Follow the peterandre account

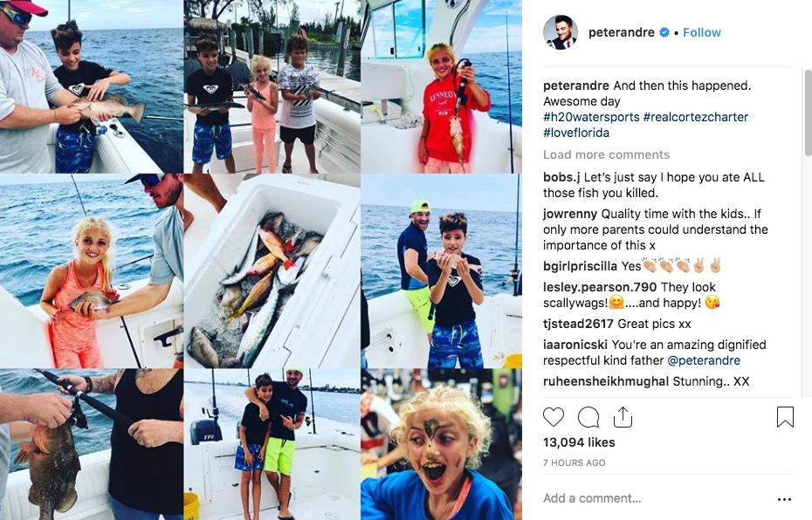(x=702, y=32)
